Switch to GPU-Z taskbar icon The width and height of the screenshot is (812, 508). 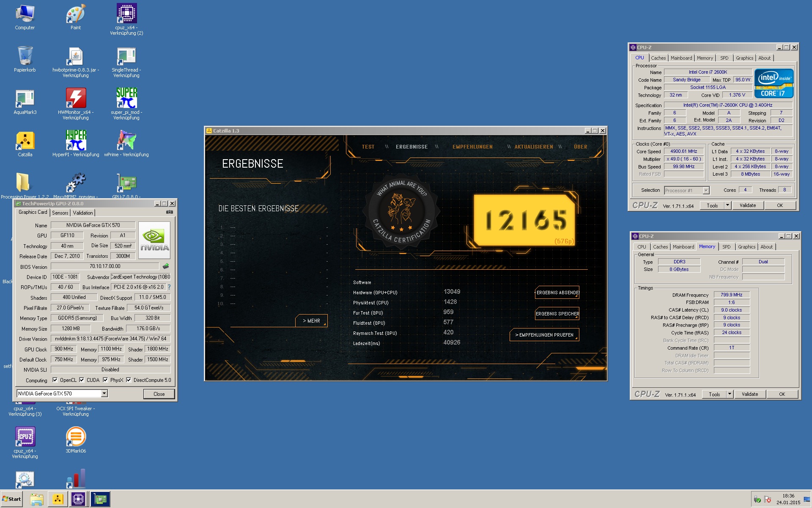tap(100, 499)
